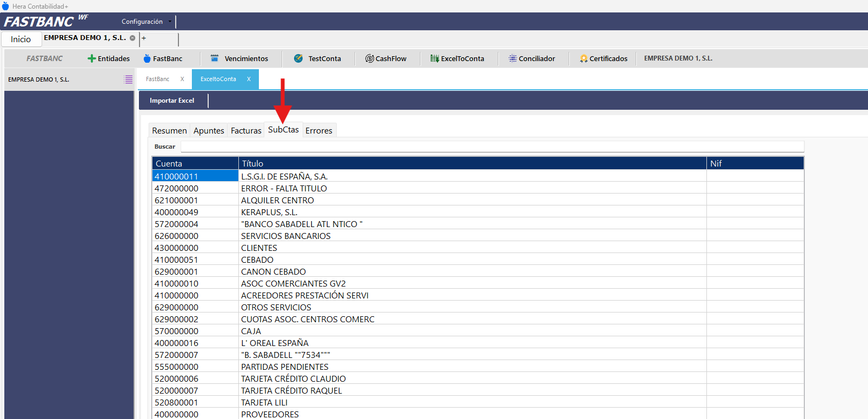868x419 pixels.
Task: Sort by the Nif column header
Action: click(755, 163)
